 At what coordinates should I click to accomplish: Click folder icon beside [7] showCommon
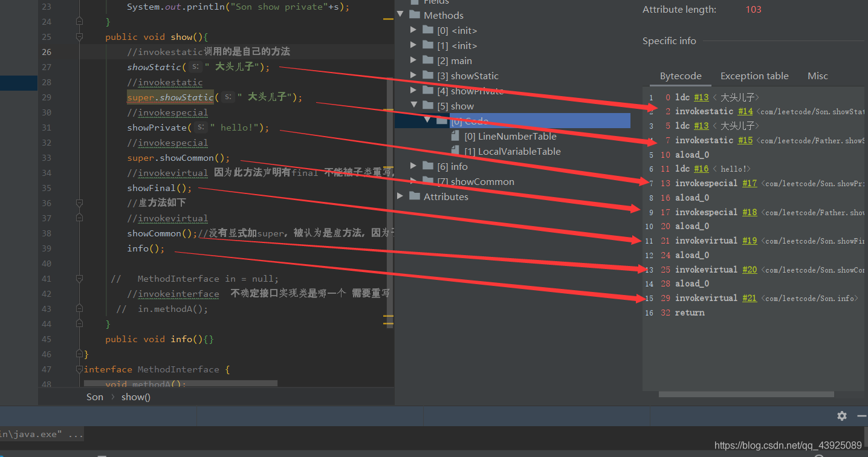click(x=428, y=181)
